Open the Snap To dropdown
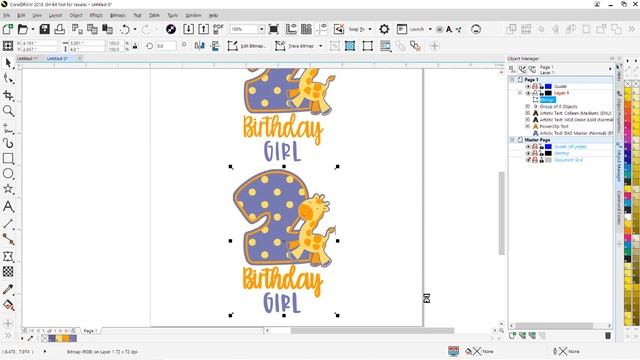 pos(370,29)
